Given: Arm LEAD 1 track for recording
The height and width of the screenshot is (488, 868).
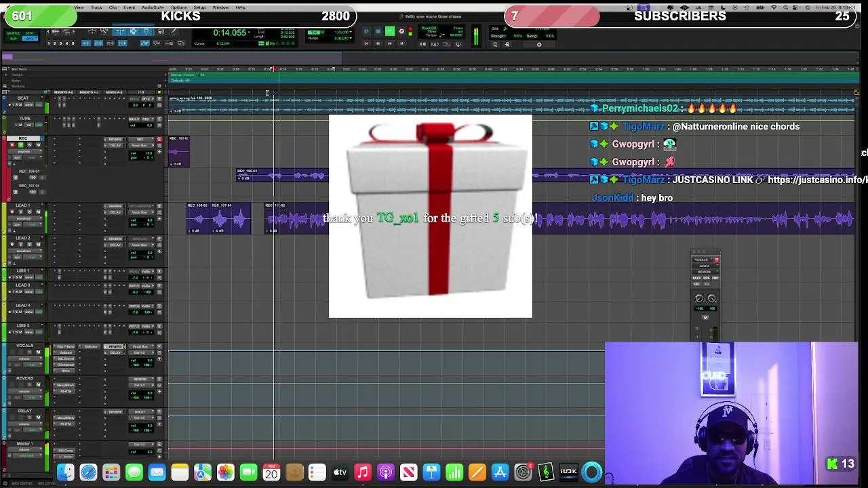Looking at the screenshot, I should (x=12, y=212).
